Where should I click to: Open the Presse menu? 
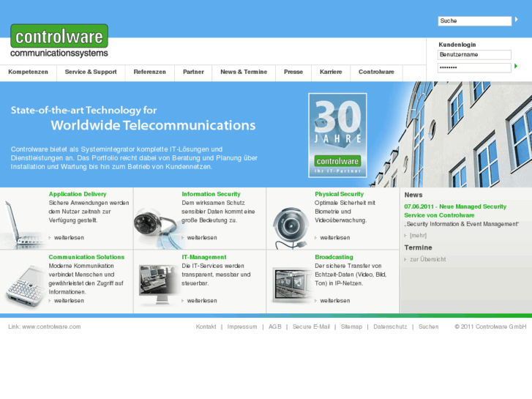[293, 72]
